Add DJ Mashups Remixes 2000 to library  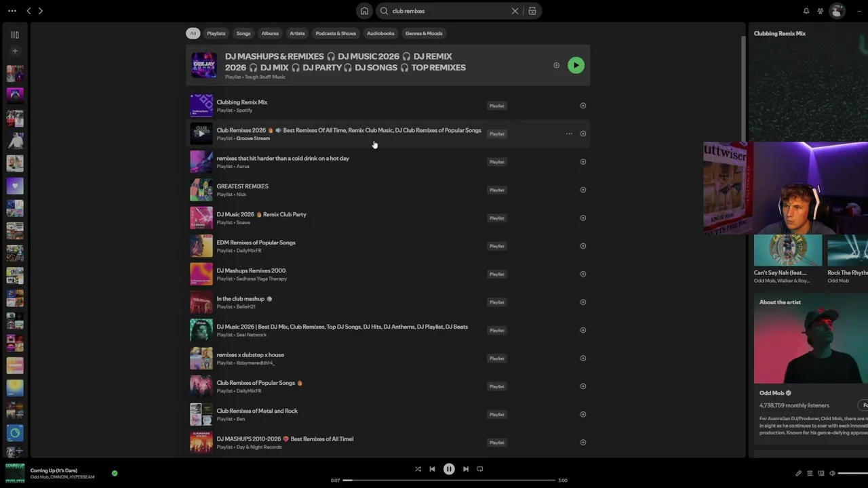pyautogui.click(x=583, y=274)
